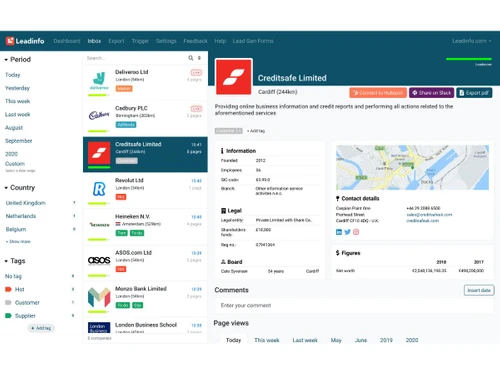Click Insert date button
This screenshot has height=375, width=500.
[x=479, y=290]
